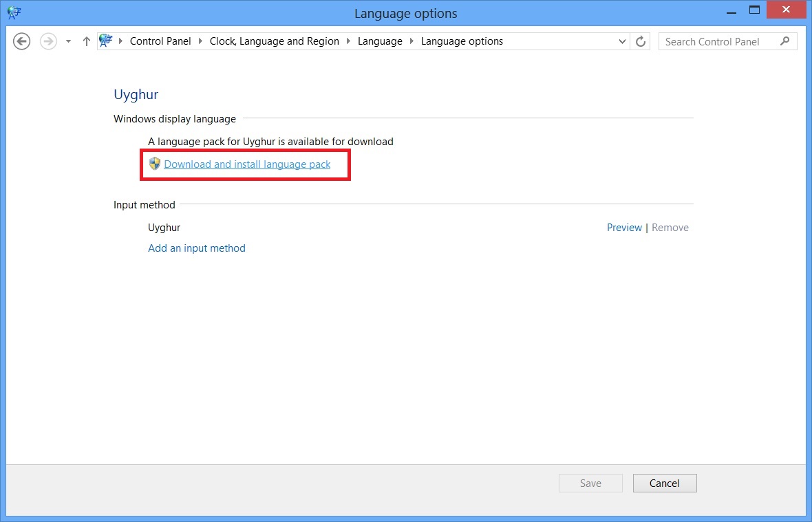
Task: Click the Uyghur heading text
Action: [136, 95]
